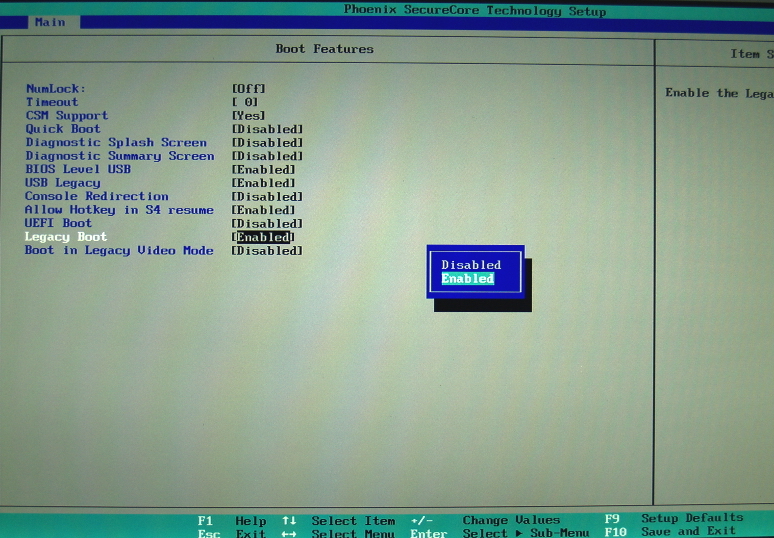The height and width of the screenshot is (538, 774).
Task: Select the Console Redirection option
Action: tap(97, 196)
